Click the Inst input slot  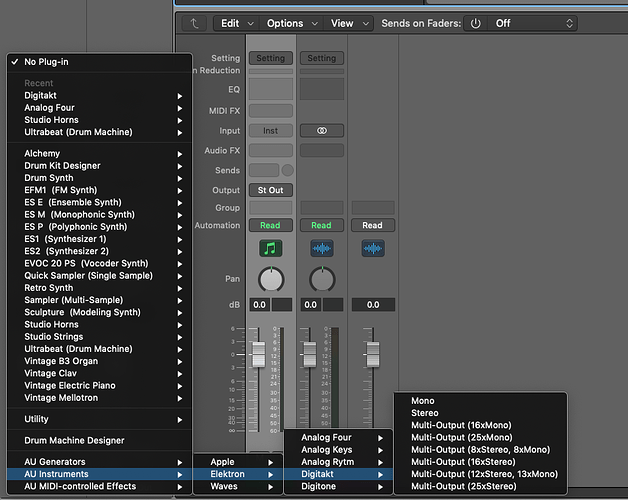pyautogui.click(x=271, y=131)
